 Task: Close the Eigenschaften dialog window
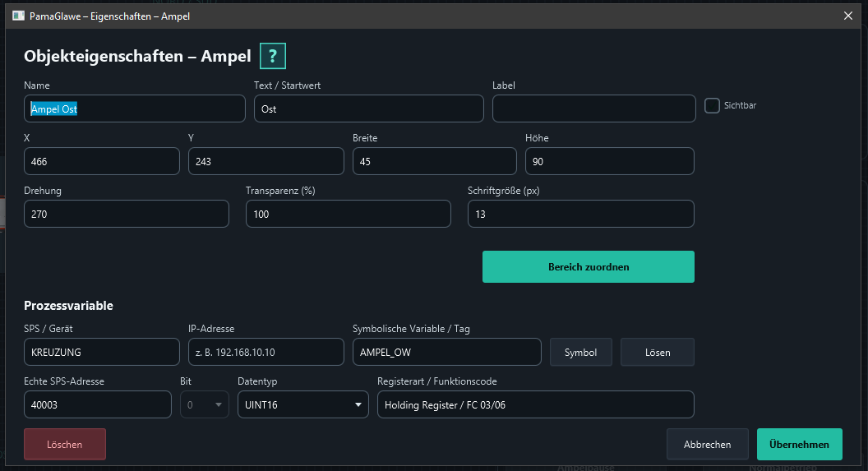848,16
